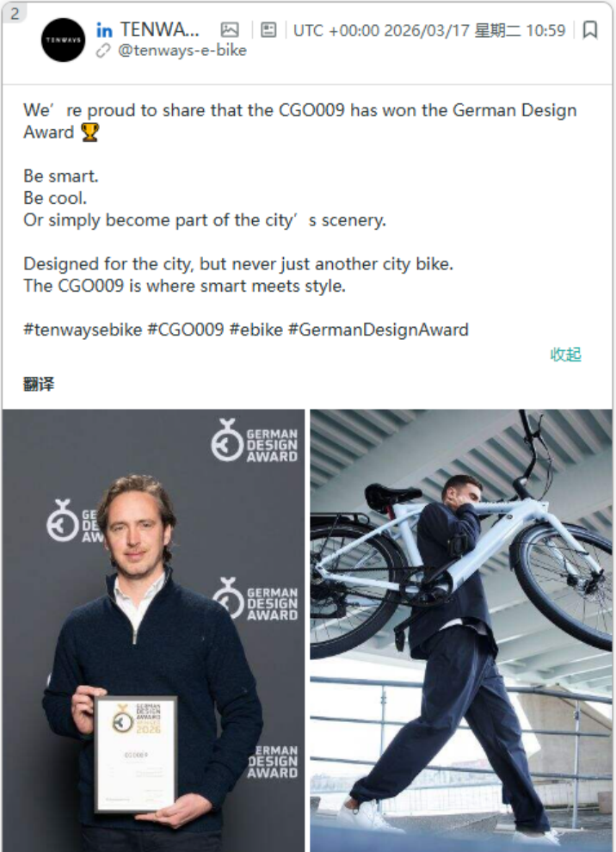
Task: Click the TENWA... account name
Action: tap(159, 30)
